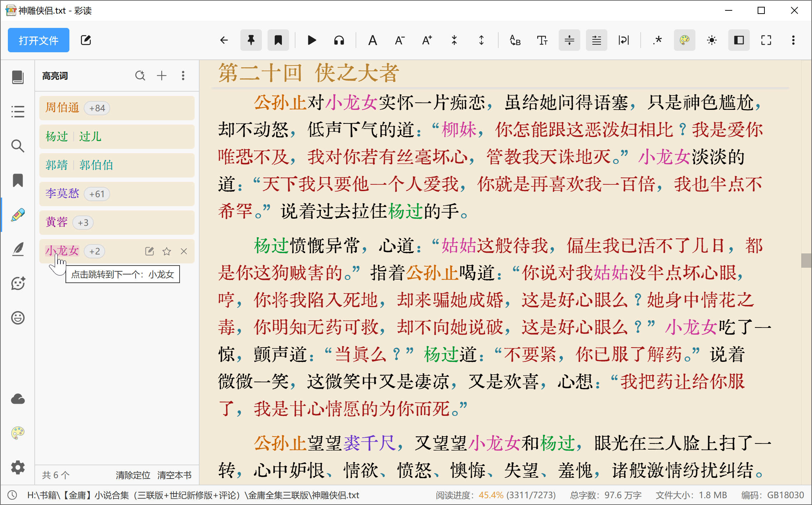Click the smiley face with sparkle icon

18,283
